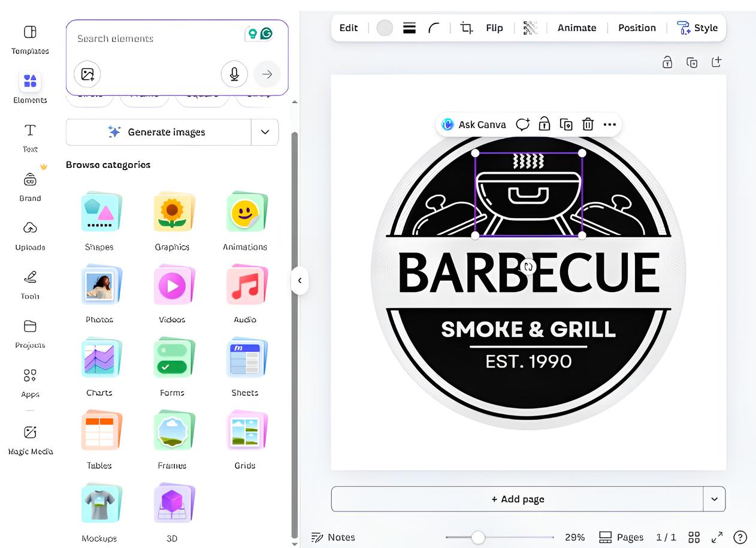Image resolution: width=756 pixels, height=548 pixels.
Task: Delete element with trash icon
Action: pyautogui.click(x=588, y=125)
